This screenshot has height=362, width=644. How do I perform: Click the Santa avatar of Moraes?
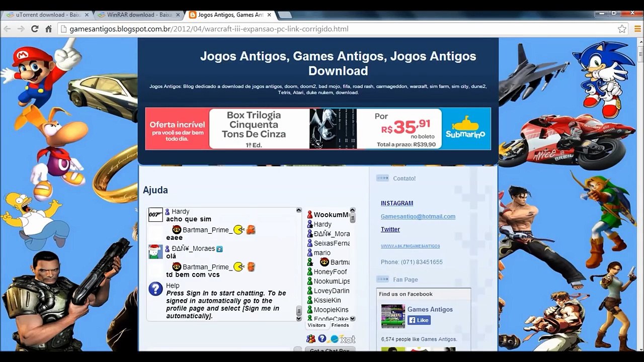click(155, 252)
